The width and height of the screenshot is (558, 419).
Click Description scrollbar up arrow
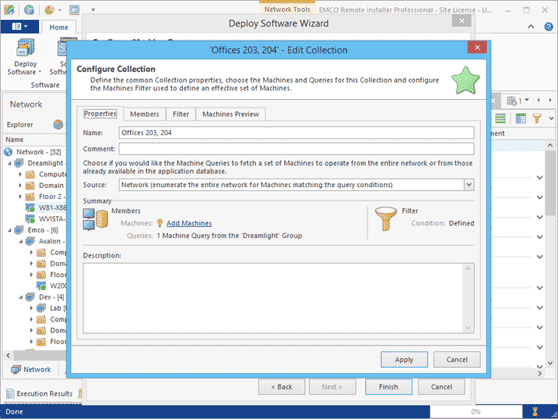[x=468, y=268]
